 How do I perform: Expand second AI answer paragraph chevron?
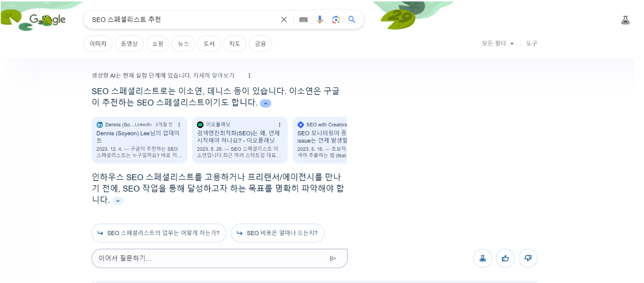point(118,201)
